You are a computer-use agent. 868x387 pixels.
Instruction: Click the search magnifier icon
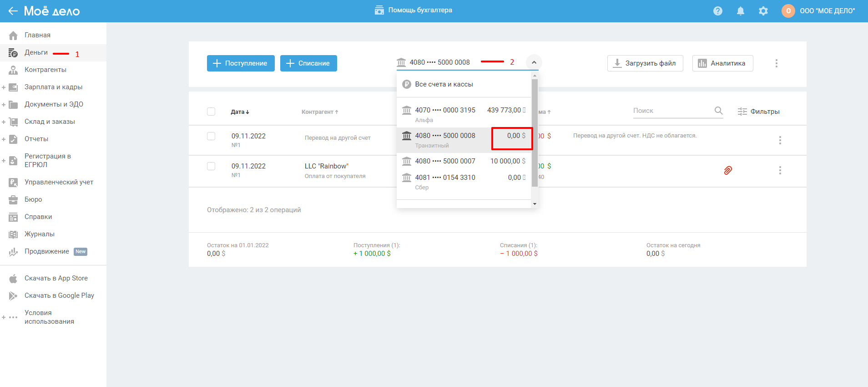click(719, 111)
